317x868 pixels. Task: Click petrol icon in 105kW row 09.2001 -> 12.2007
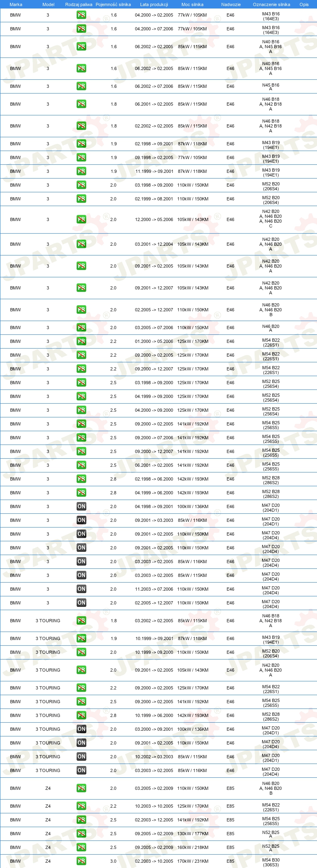[81, 288]
